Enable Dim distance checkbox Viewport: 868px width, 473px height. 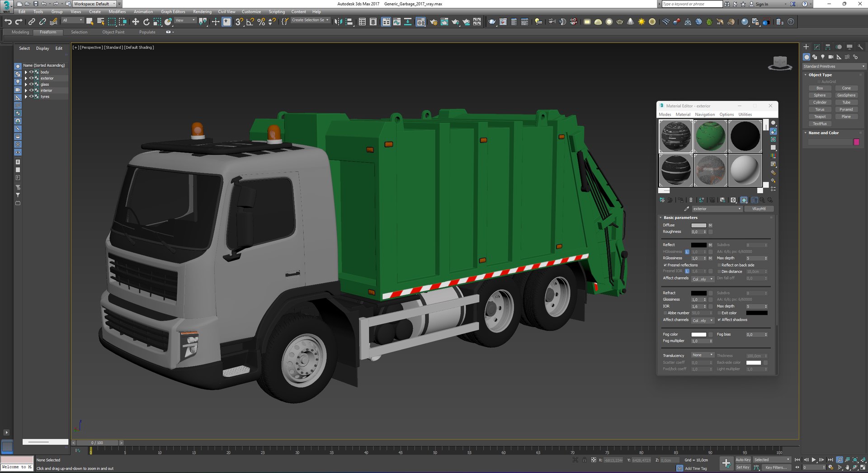tap(719, 272)
